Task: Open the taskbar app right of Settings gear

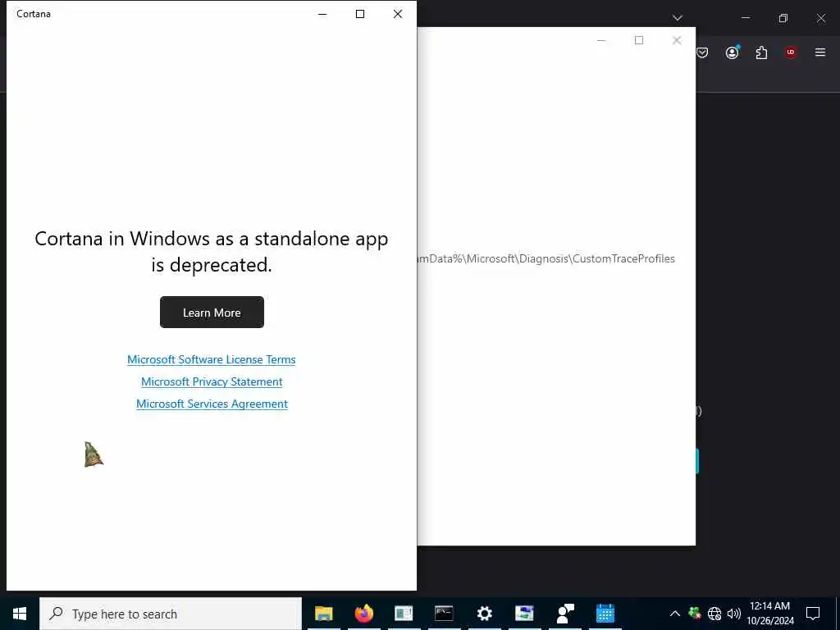Action: [x=524, y=614]
